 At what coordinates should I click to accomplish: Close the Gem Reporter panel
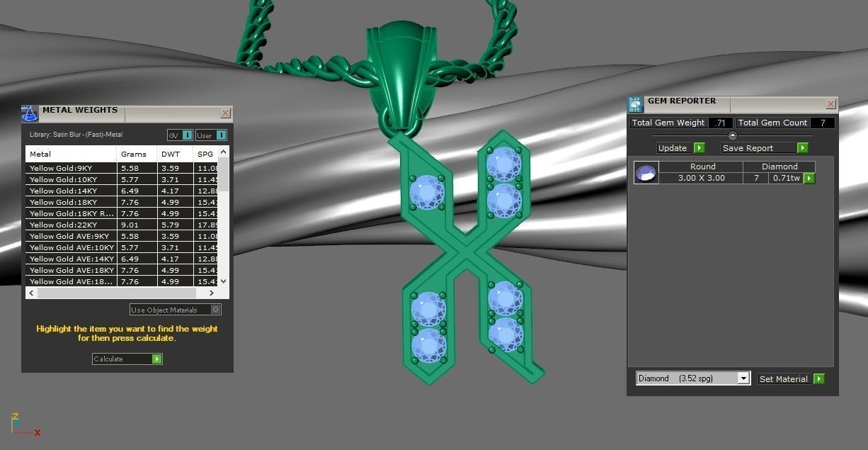point(831,104)
